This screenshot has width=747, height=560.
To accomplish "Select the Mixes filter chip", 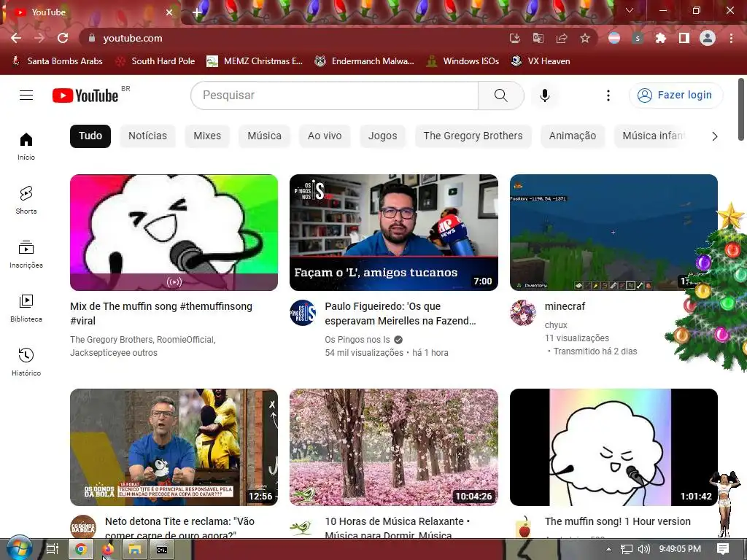I will click(x=207, y=136).
